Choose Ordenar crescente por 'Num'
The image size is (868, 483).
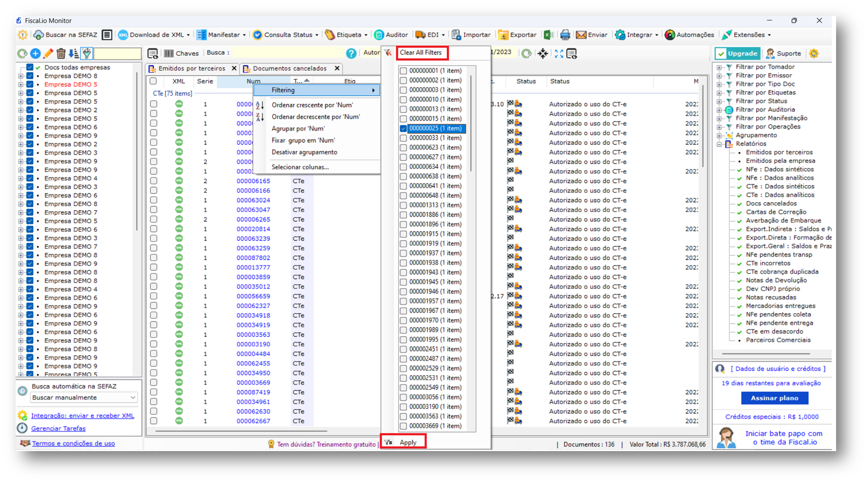(317, 105)
